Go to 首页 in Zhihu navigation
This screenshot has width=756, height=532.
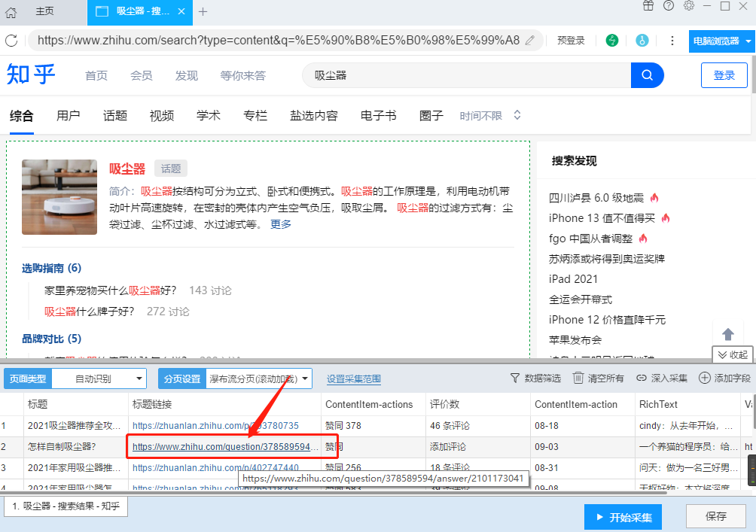(96, 76)
